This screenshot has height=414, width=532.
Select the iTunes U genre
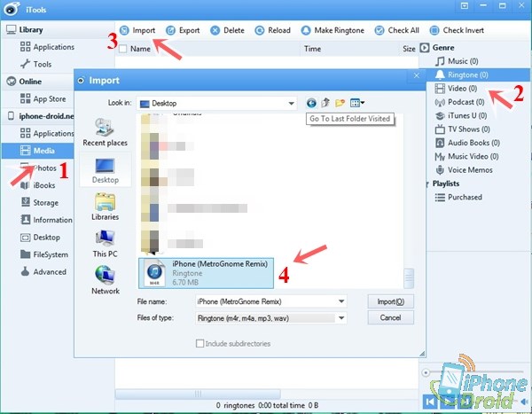[461, 115]
